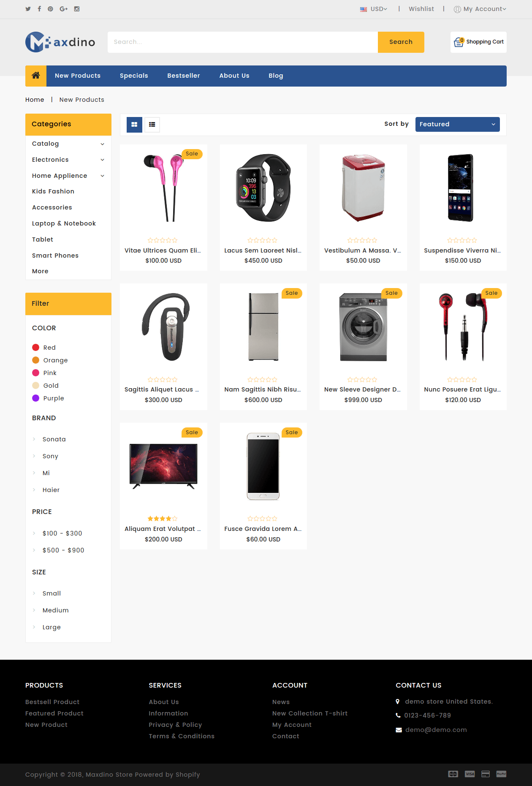This screenshot has width=532, height=786.
Task: Open the Google Plus social icon
Action: click(64, 9)
